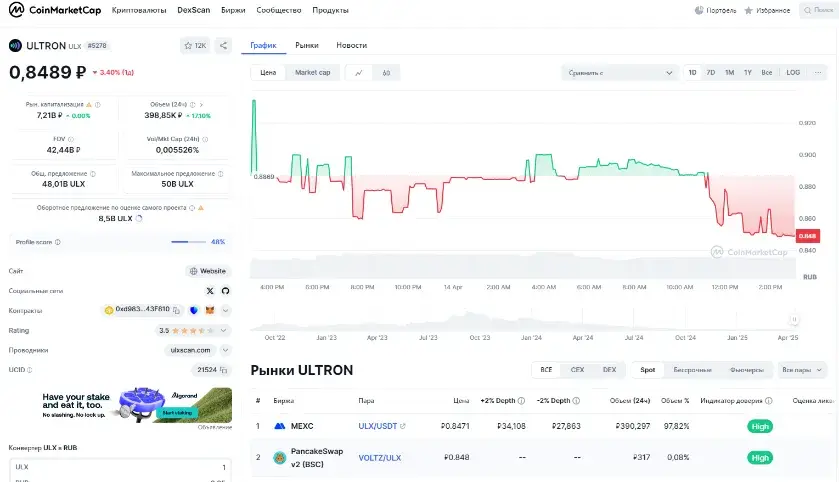Add token to MetaMask fox

point(210,310)
